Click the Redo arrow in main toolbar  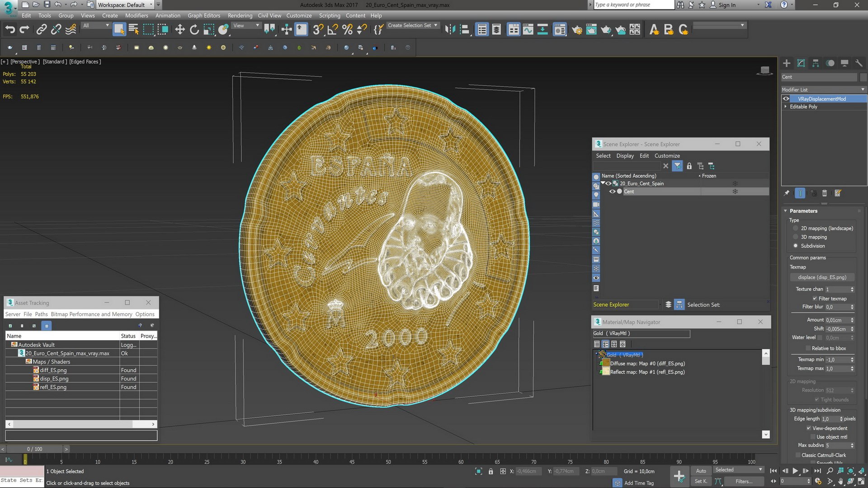(x=24, y=30)
